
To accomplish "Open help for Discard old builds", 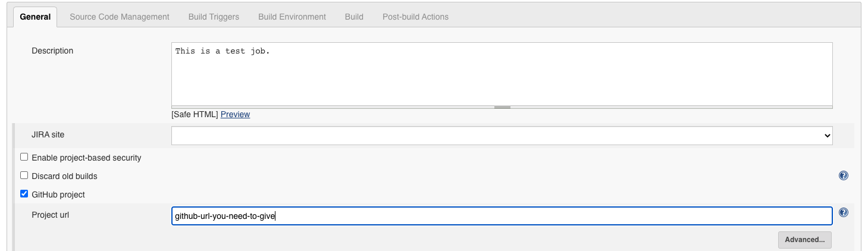I will pos(843,175).
